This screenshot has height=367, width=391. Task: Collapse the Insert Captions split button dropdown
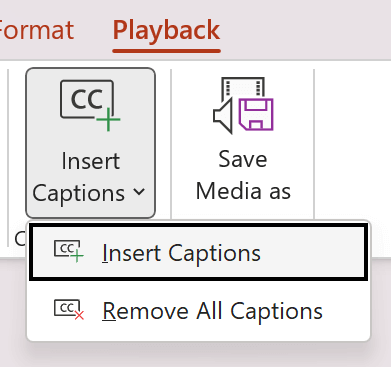pos(90,143)
